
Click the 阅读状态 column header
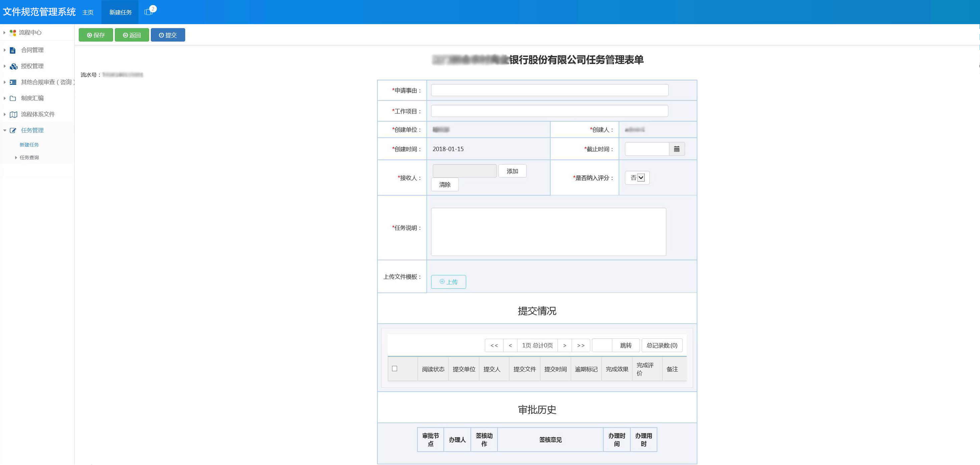coord(433,369)
